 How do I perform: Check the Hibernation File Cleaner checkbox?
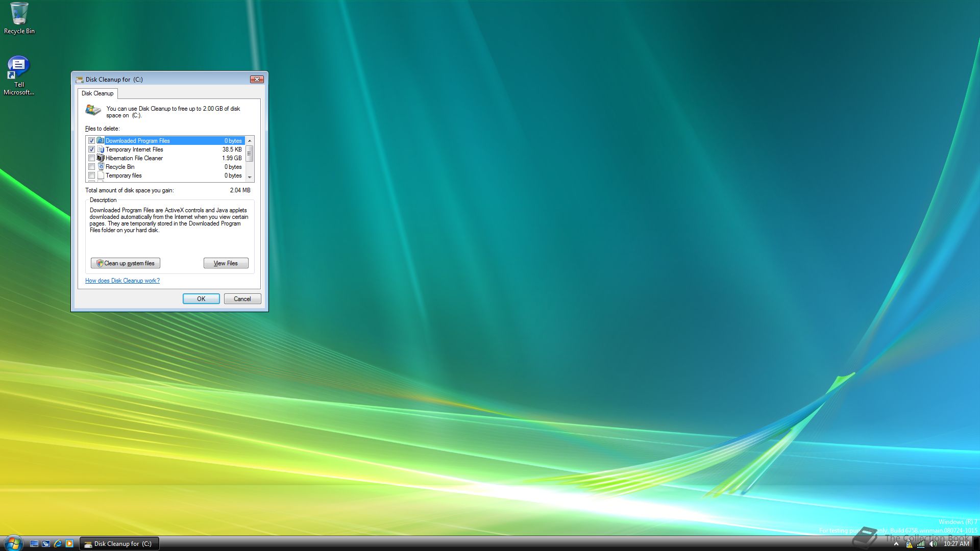pos(92,158)
